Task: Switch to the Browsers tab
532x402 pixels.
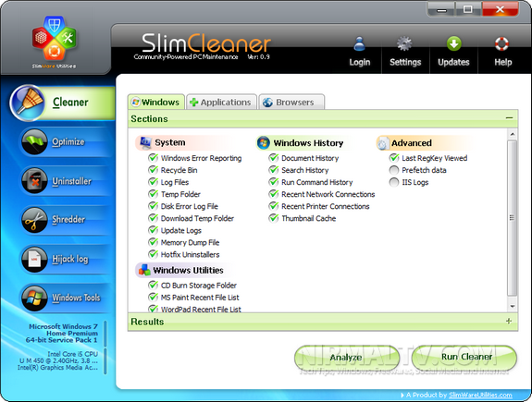Action: 291,102
